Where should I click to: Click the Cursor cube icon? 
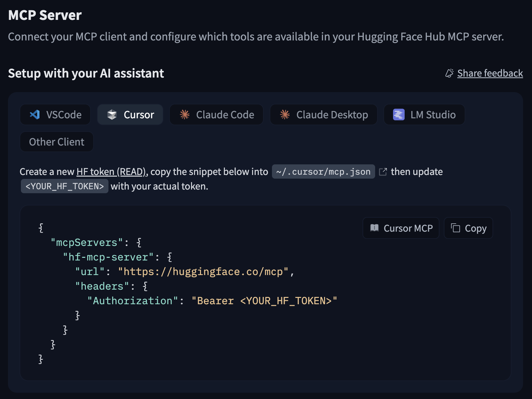pyautogui.click(x=112, y=115)
